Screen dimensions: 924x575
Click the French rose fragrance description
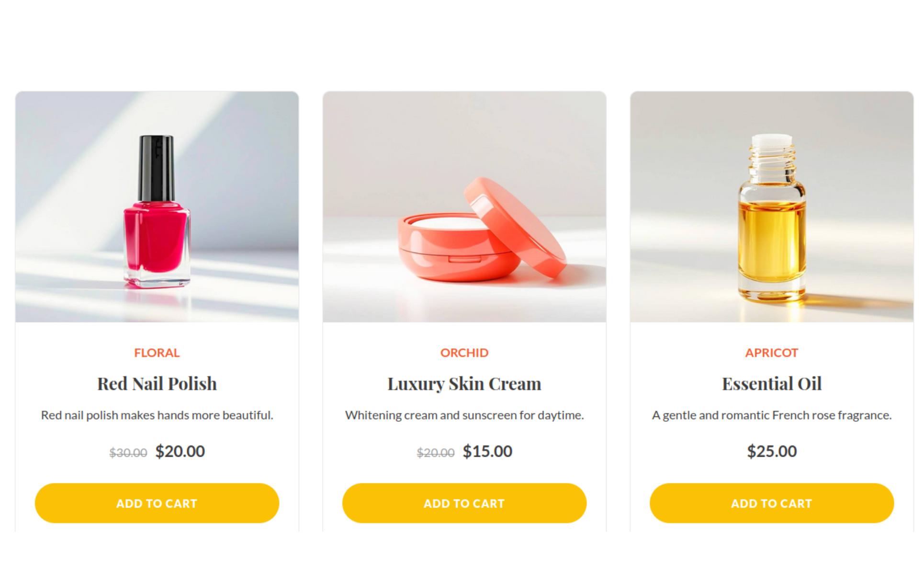pyautogui.click(x=772, y=415)
